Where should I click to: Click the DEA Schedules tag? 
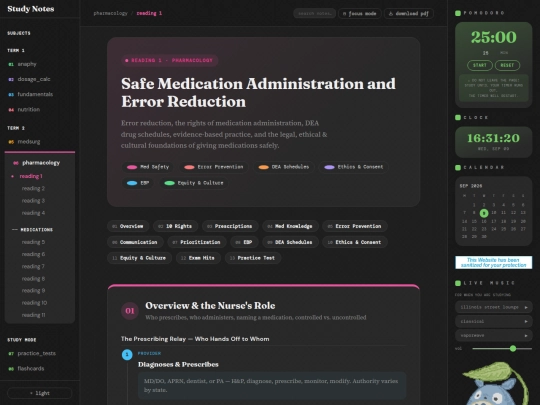click(284, 167)
